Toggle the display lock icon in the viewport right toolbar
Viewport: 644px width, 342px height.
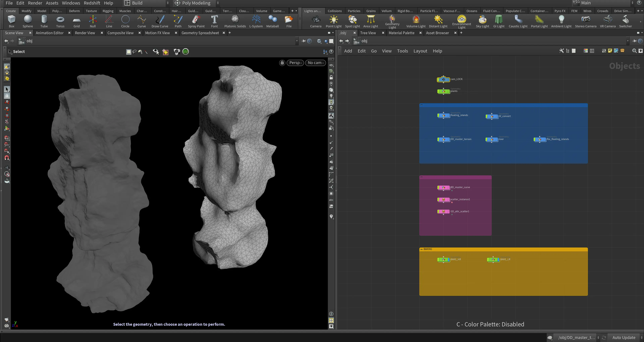click(331, 77)
